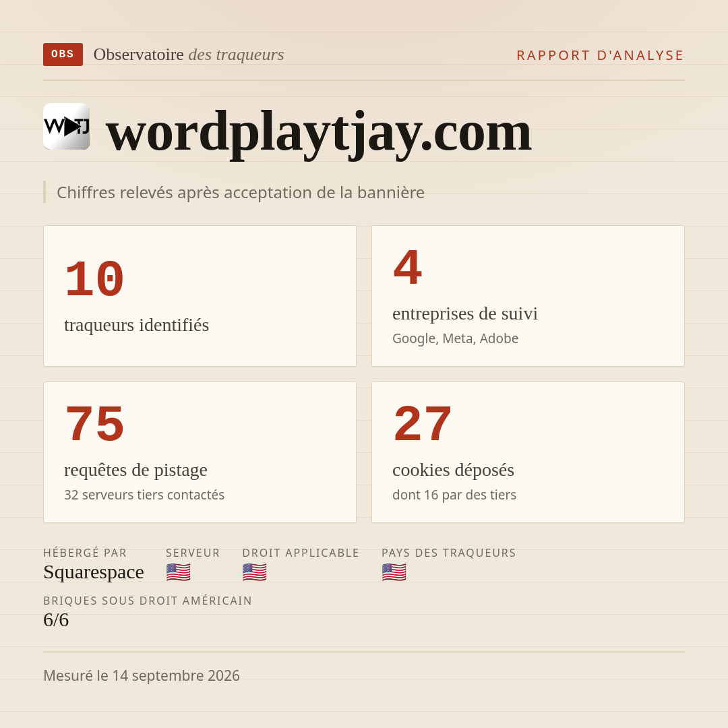Click the number 75 requests figure
The image size is (728, 728).
94,424
